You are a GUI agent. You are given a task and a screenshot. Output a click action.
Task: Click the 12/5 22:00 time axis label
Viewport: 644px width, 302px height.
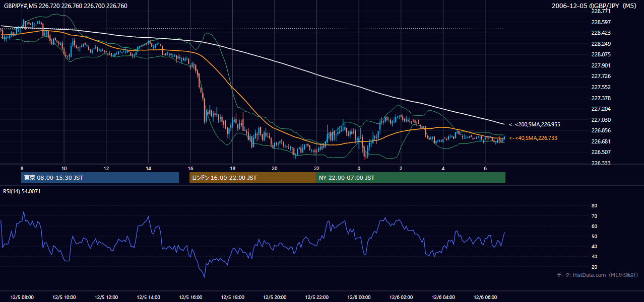click(317, 297)
